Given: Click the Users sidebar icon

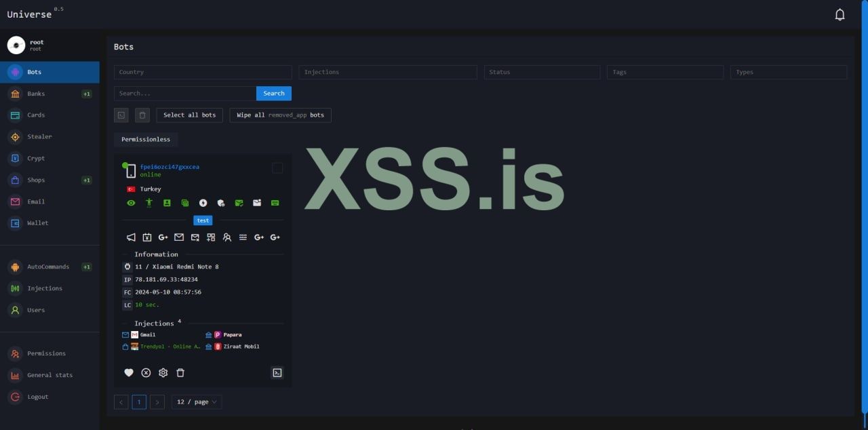Looking at the screenshot, I should point(15,310).
